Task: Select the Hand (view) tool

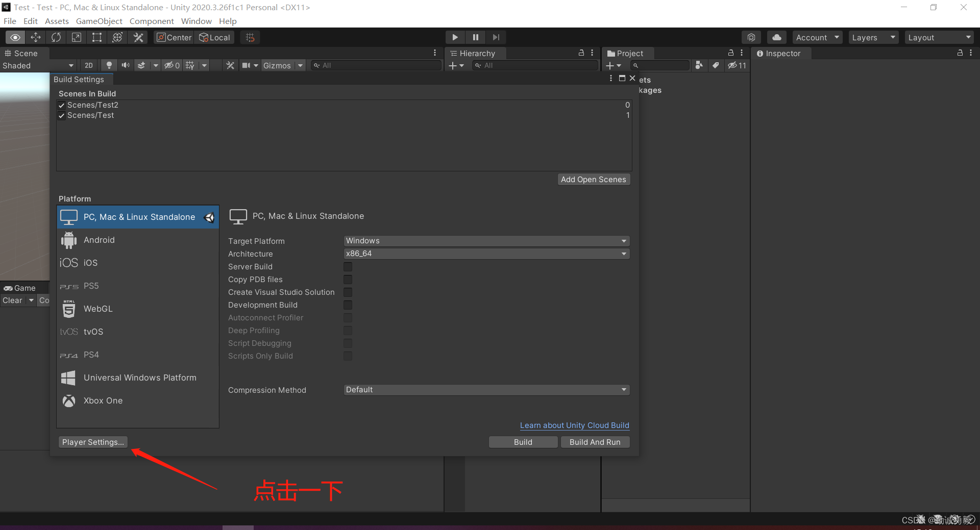Action: (15, 37)
